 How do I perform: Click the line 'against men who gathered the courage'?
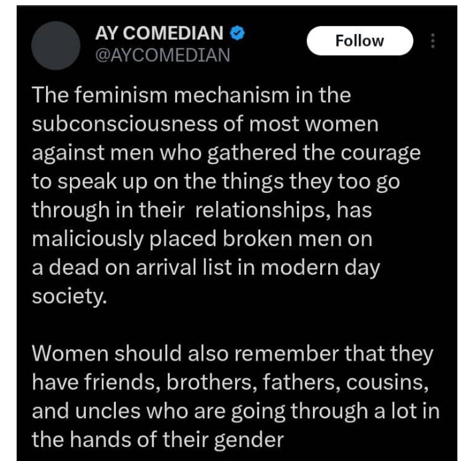226,153
